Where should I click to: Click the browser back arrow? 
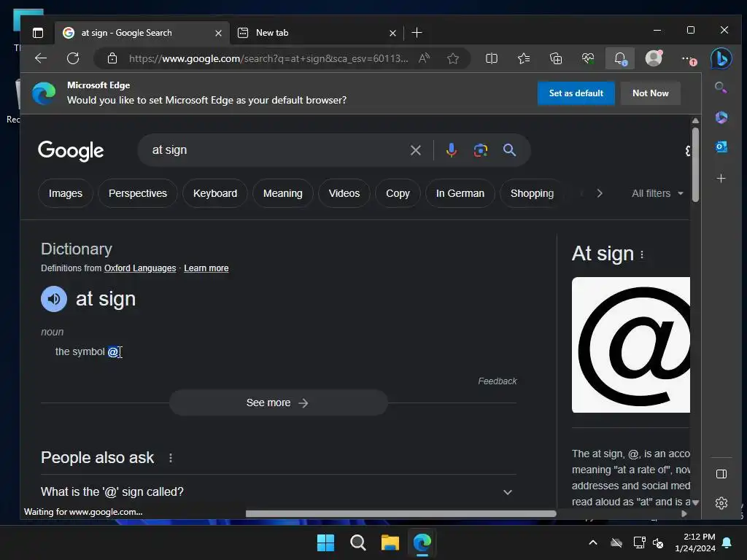[41, 58]
